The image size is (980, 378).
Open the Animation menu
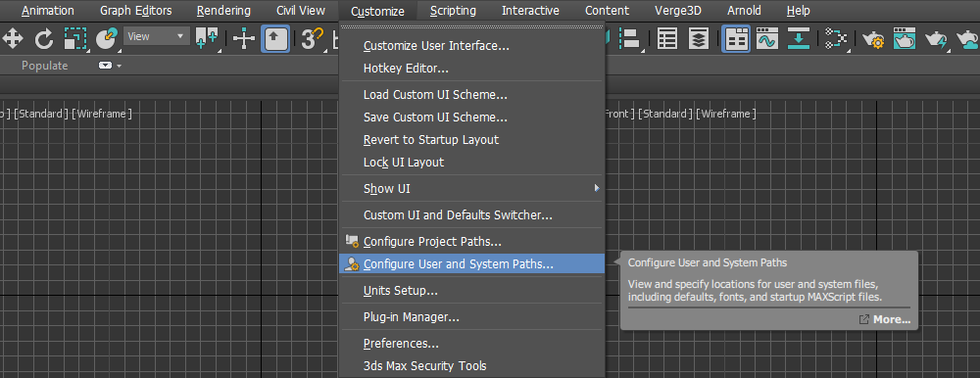(x=47, y=11)
